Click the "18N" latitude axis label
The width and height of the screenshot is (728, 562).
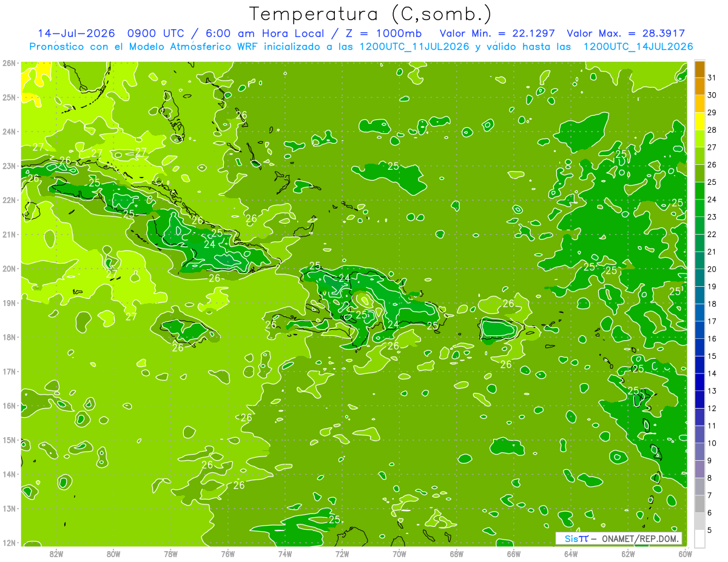[x=8, y=337]
